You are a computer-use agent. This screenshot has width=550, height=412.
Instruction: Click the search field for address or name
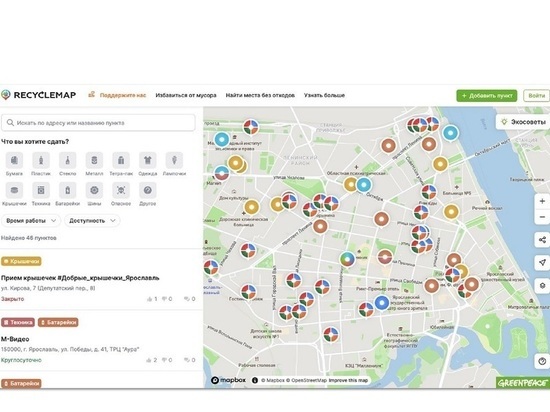coord(98,123)
